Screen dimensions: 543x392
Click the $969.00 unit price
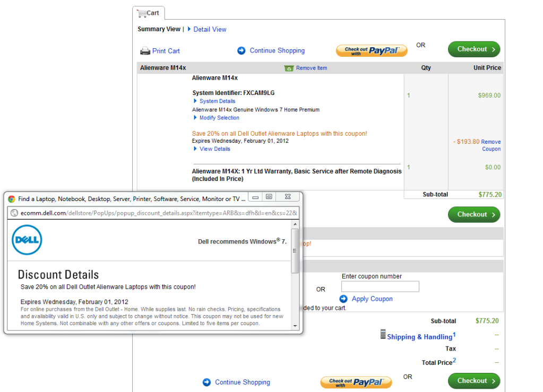[489, 95]
